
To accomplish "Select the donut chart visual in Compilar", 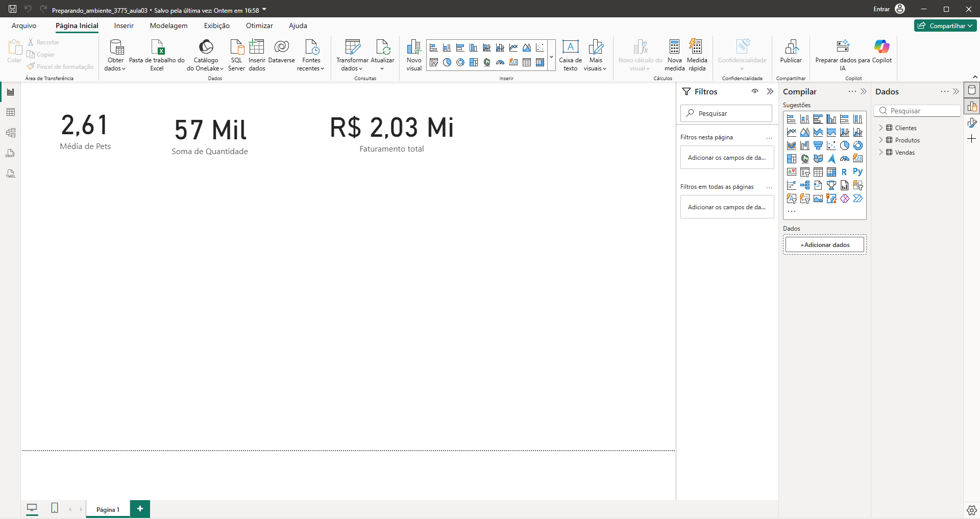I will 857,145.
